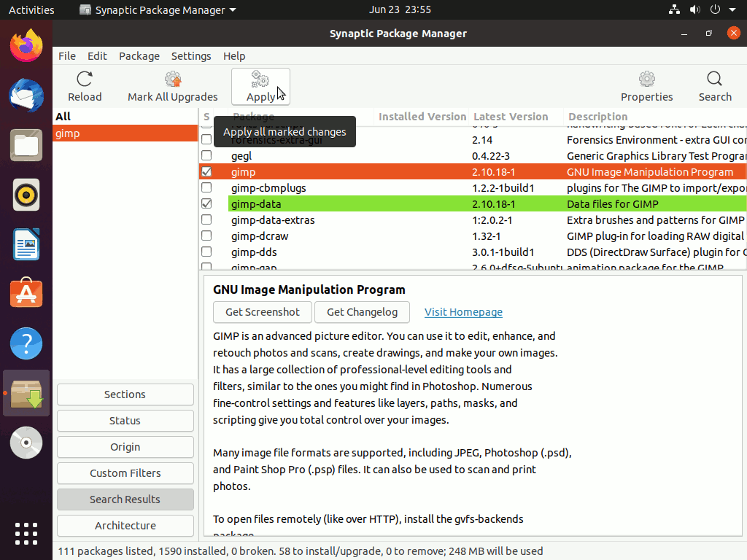Switch to Custom Filters view
The image size is (747, 560).
click(x=125, y=472)
